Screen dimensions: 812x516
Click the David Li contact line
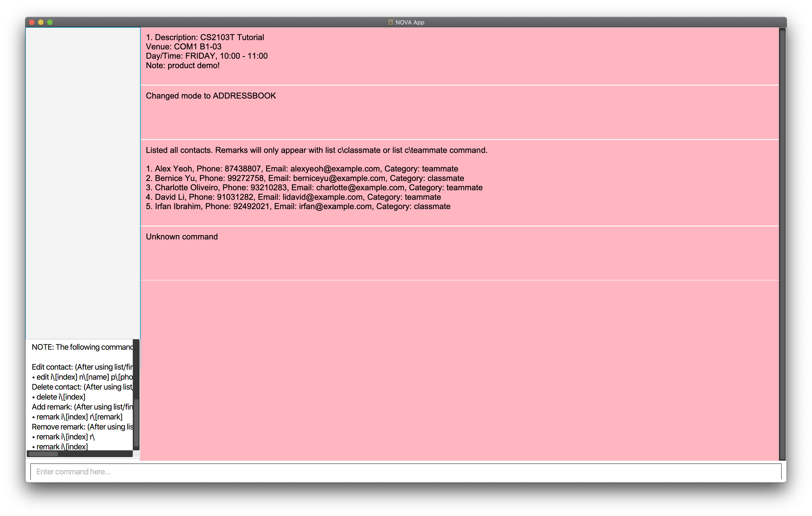(293, 197)
